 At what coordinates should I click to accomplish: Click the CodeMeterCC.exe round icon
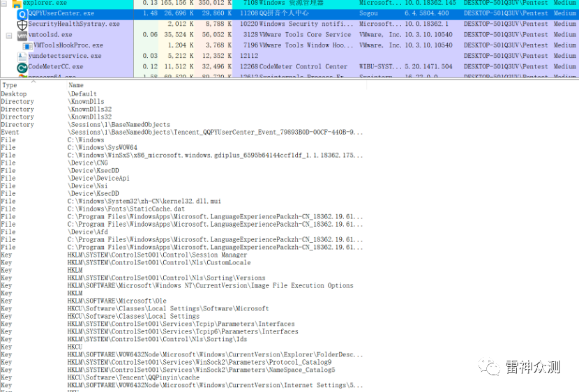[x=22, y=68]
